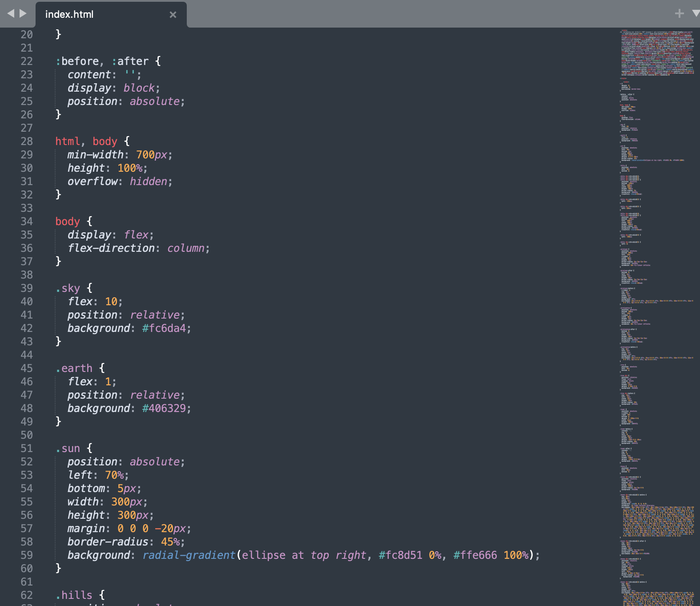Place cursor on ':before, :after {' selector

click(108, 61)
